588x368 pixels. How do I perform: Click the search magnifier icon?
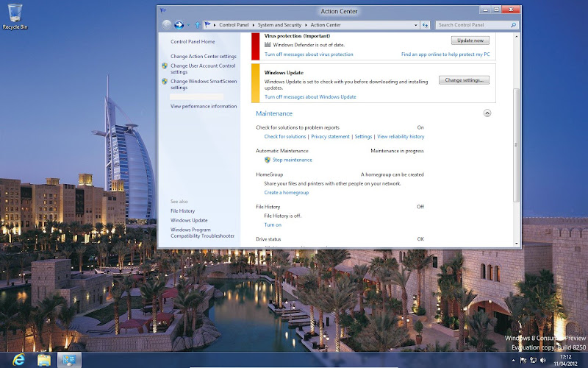(513, 25)
